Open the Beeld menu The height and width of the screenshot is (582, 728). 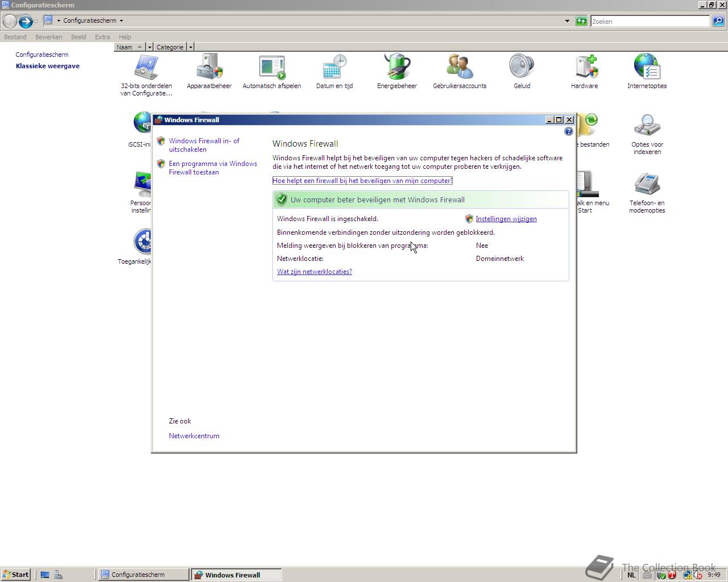78,37
